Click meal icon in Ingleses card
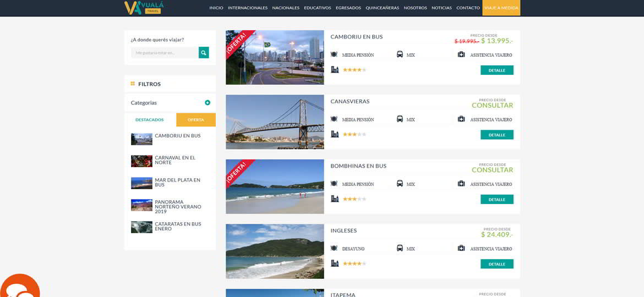644x297 pixels. (334, 248)
